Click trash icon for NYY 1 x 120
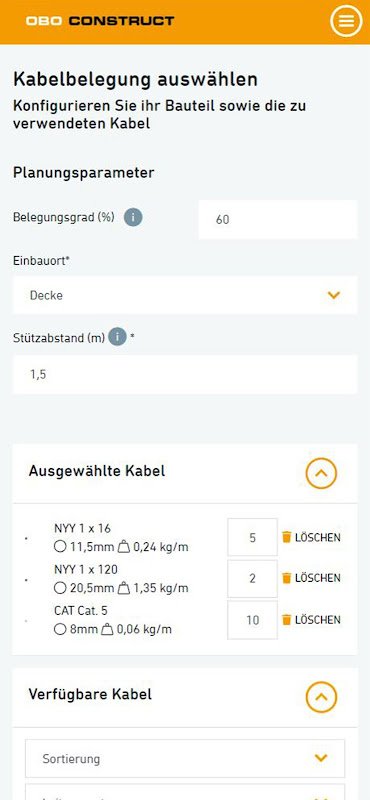The width and height of the screenshot is (370, 800). pos(287,578)
